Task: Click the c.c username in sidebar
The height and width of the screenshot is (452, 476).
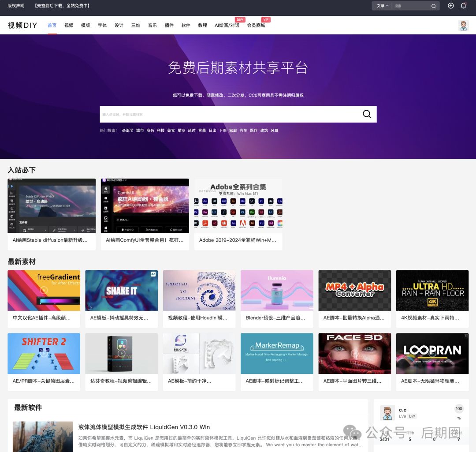Action: pyautogui.click(x=402, y=410)
